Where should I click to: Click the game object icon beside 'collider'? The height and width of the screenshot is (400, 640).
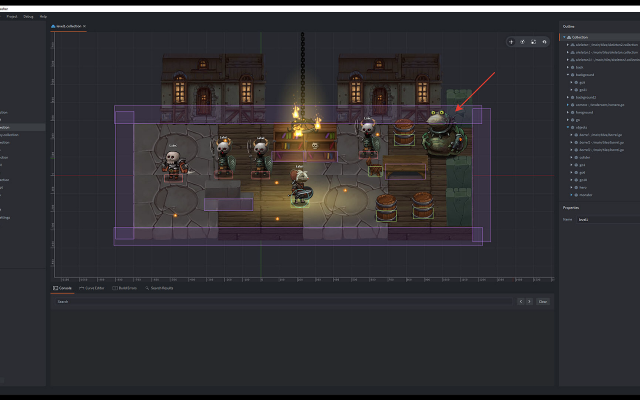pyautogui.click(x=576, y=157)
